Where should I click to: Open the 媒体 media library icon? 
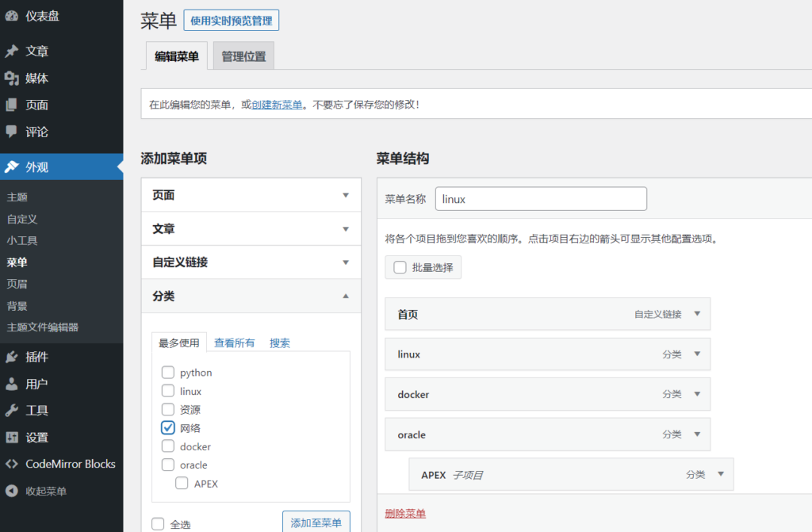click(12, 78)
